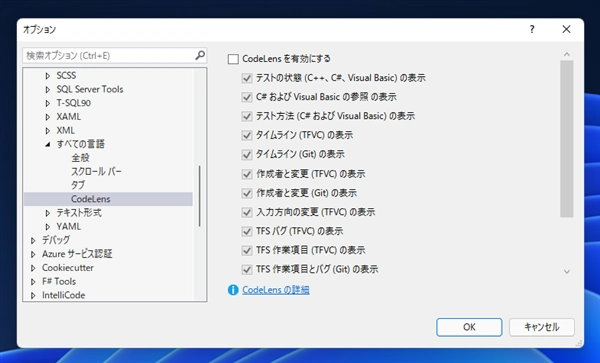The height and width of the screenshot is (363, 600).
Task: Toggle TFS 作業項目 (TFVC) の表示 checkbox
Action: (247, 251)
